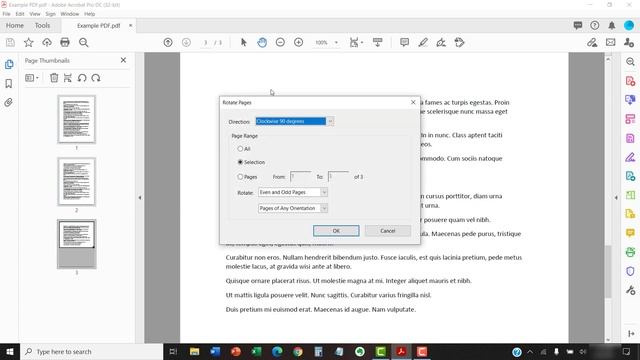Zoom in with plus icon

(298, 42)
